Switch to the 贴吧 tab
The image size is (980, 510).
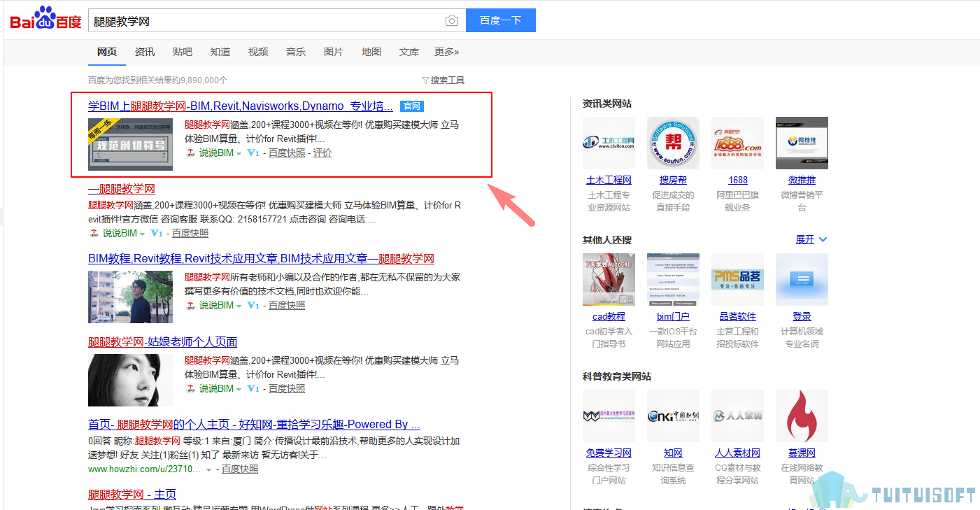tap(183, 52)
